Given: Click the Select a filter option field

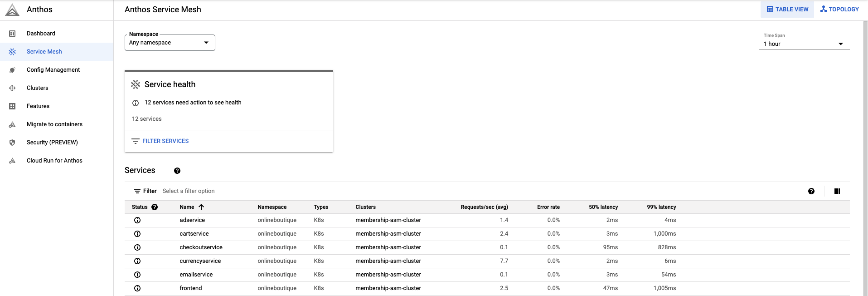Looking at the screenshot, I should [x=189, y=191].
